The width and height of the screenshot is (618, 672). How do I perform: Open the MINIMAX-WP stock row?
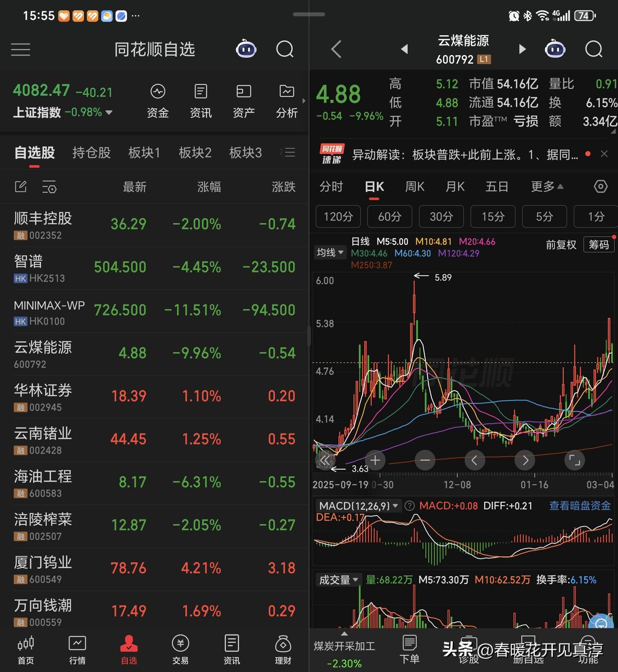[154, 312]
